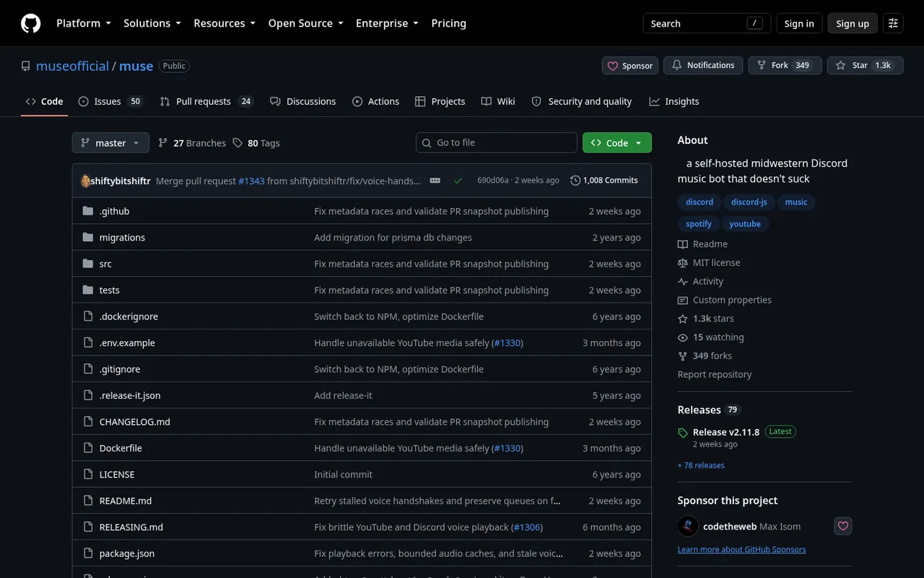The width and height of the screenshot is (924, 578).
Task: Expand the green Code dropdown button
Action: 617,143
